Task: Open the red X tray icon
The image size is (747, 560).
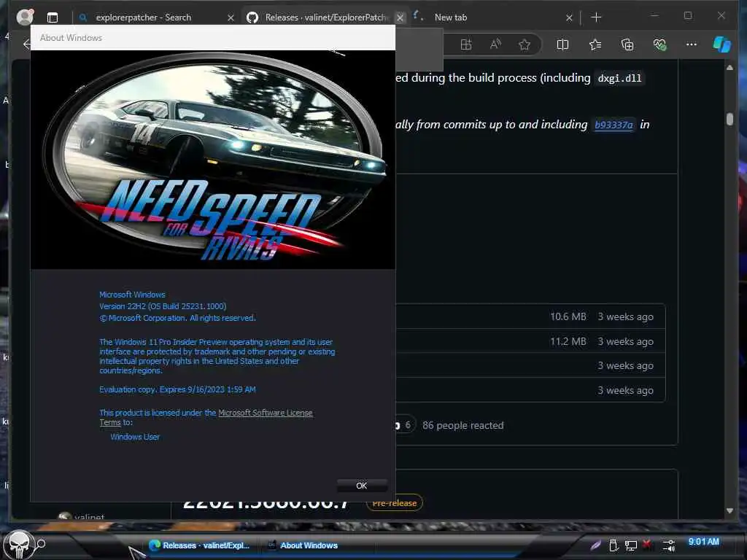Action: click(647, 544)
